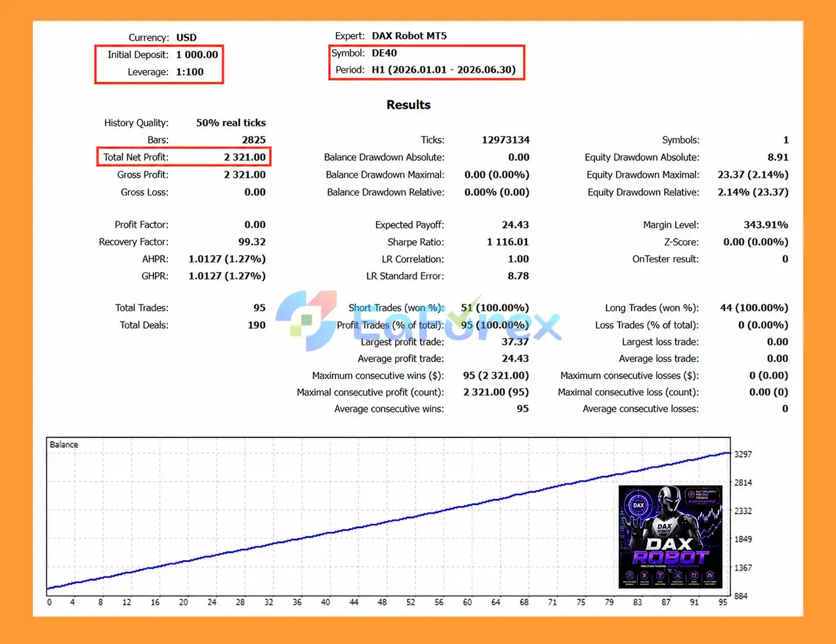Click the Leverage 1:100 value
Viewport: 836px width, 644px height.
190,72
